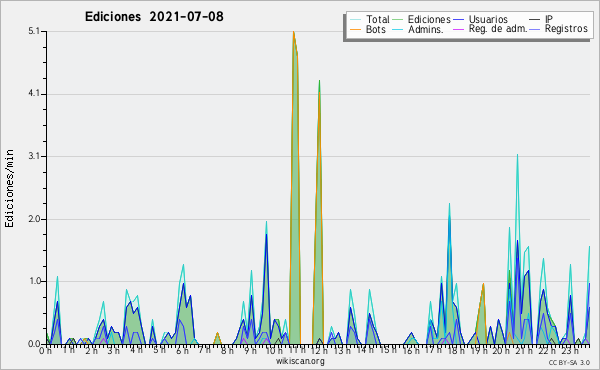Click the 'CC BY-SA 3.0' license text
Viewport: 600px width, 370px height.
[x=569, y=363]
